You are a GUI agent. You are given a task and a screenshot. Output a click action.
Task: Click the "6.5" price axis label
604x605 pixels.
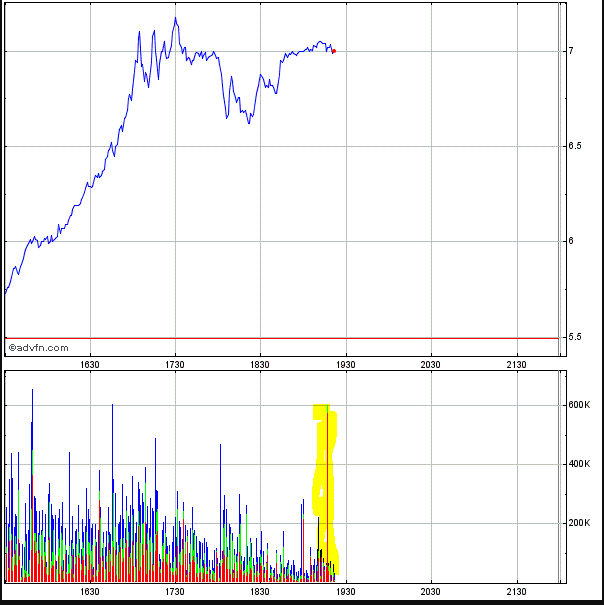coord(575,146)
